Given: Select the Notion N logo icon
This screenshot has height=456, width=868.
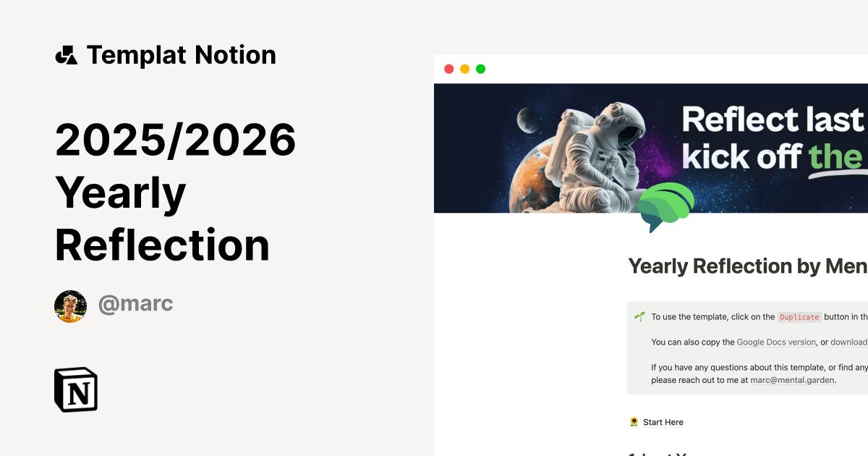Looking at the screenshot, I should pyautogui.click(x=75, y=389).
